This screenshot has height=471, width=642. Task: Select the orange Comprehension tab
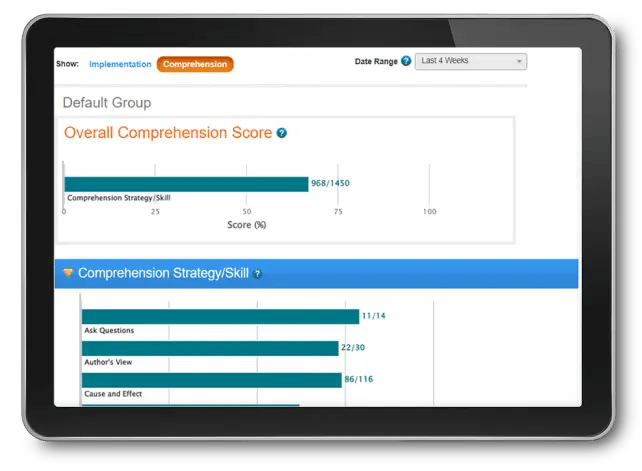pyautogui.click(x=195, y=64)
